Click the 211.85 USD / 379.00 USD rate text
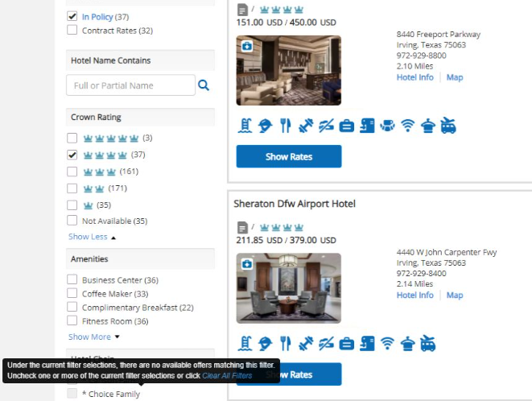The height and width of the screenshot is (401, 532). 286,241
